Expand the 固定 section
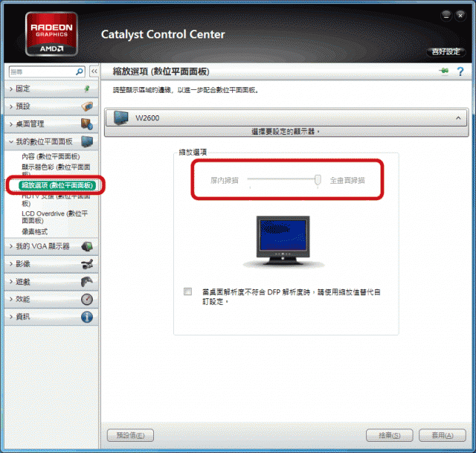Screen dimensions: 476x453 pos(51,89)
